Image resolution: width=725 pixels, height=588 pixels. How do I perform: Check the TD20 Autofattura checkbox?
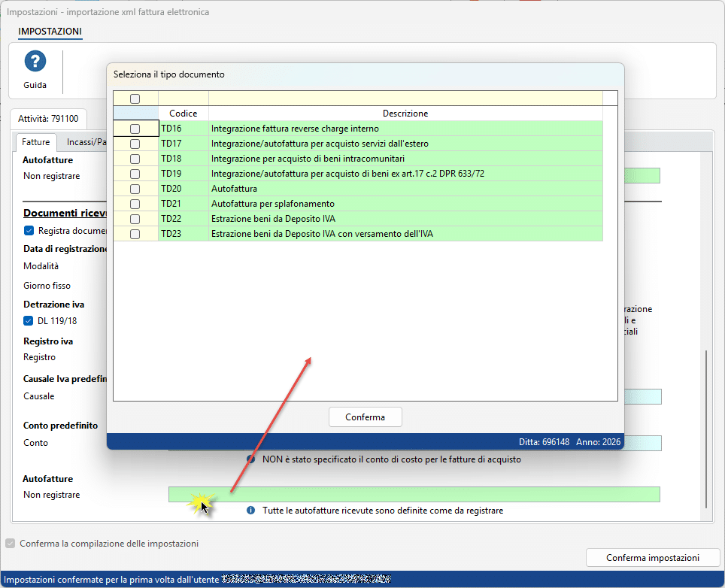pyautogui.click(x=135, y=189)
